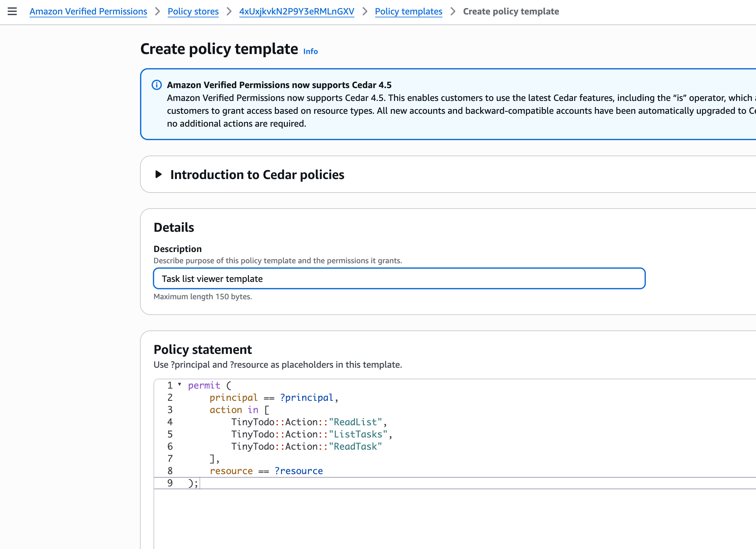756x549 pixels.
Task: Open the hamburger navigation menu icon
Action: click(12, 11)
